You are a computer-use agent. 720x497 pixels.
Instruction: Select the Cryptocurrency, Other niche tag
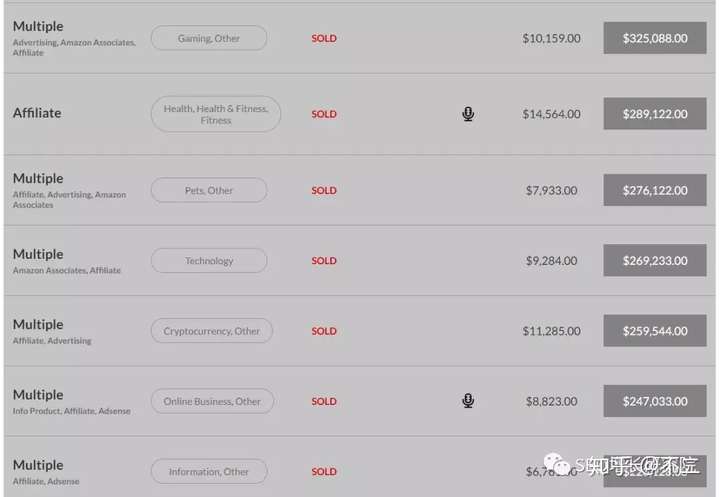pyautogui.click(x=212, y=331)
